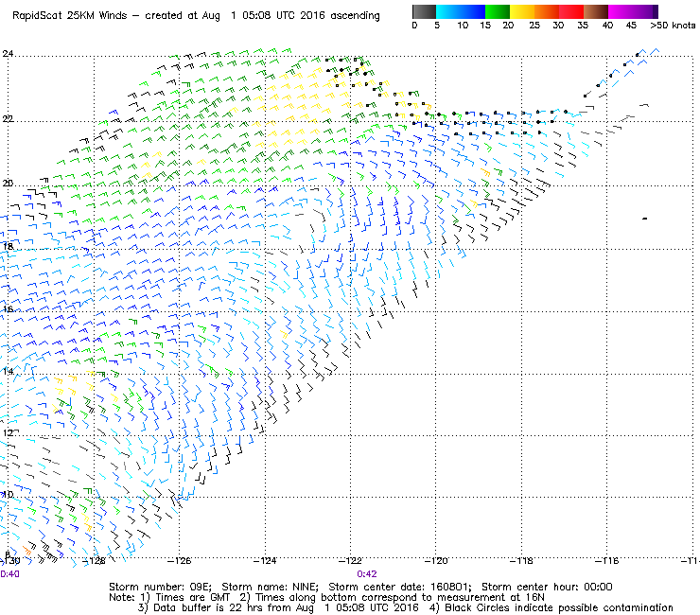Click the brown 35-40 knots legend color
The height and width of the screenshot is (615, 700).
pos(596,11)
